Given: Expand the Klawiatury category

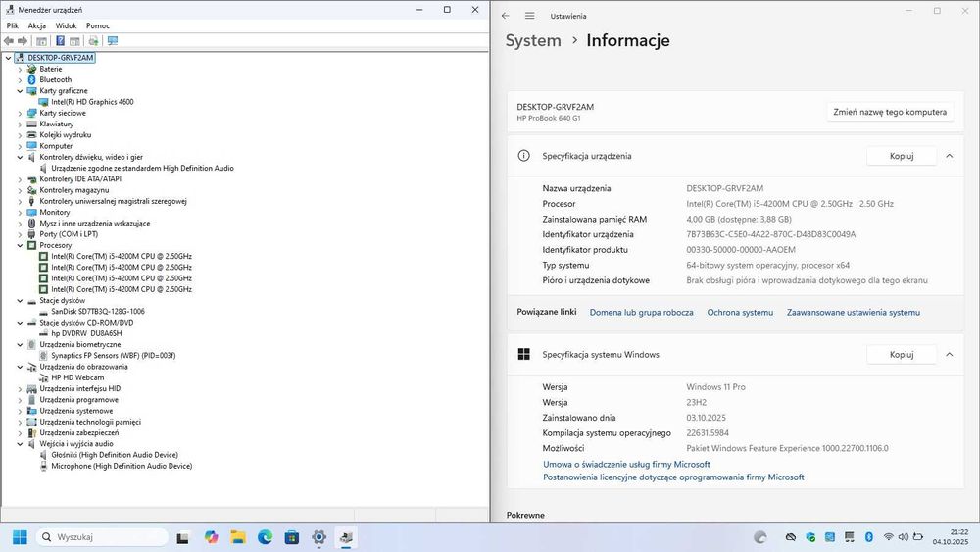Looking at the screenshot, I should [20, 125].
